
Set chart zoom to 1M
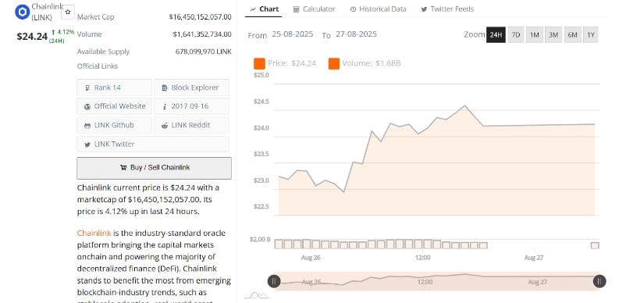point(535,35)
